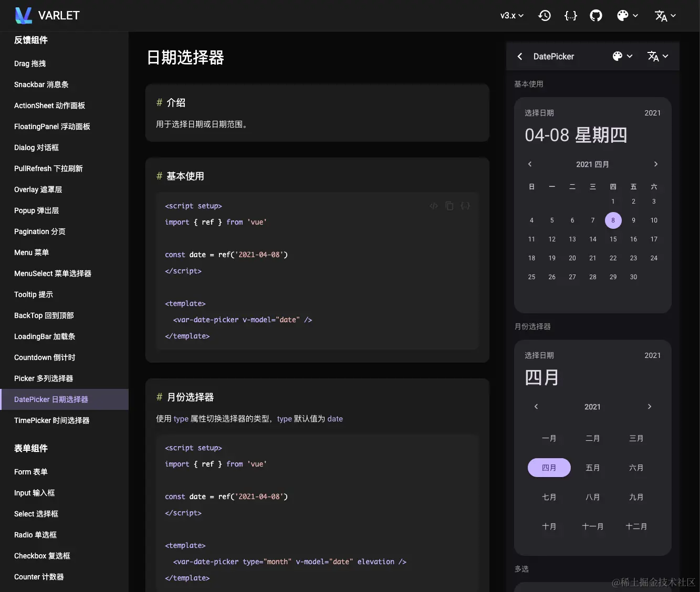The height and width of the screenshot is (592, 700).
Task: Open Pagination 分页 sidebar item
Action: point(64,231)
